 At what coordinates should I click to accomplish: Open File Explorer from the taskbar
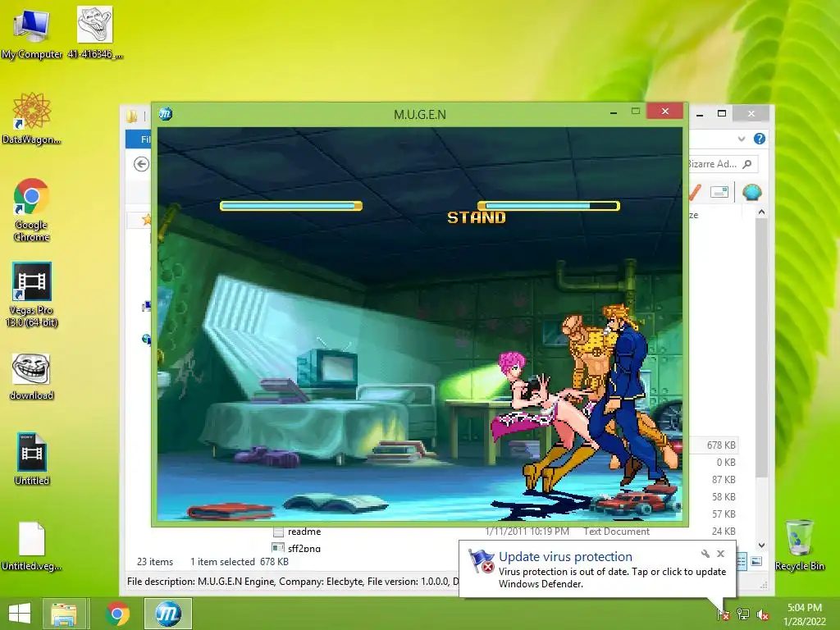point(64,614)
